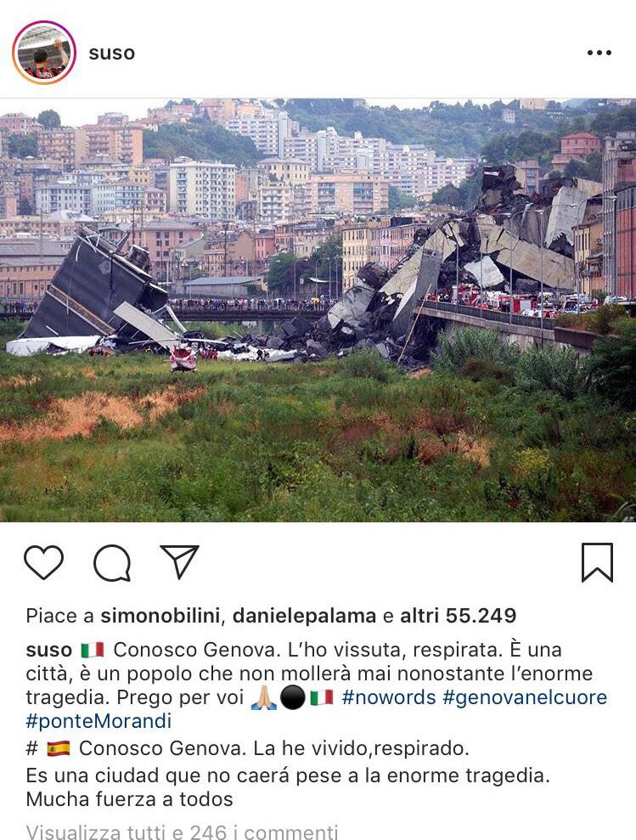
Task: Tap suso username in the caption
Action: click(x=48, y=650)
